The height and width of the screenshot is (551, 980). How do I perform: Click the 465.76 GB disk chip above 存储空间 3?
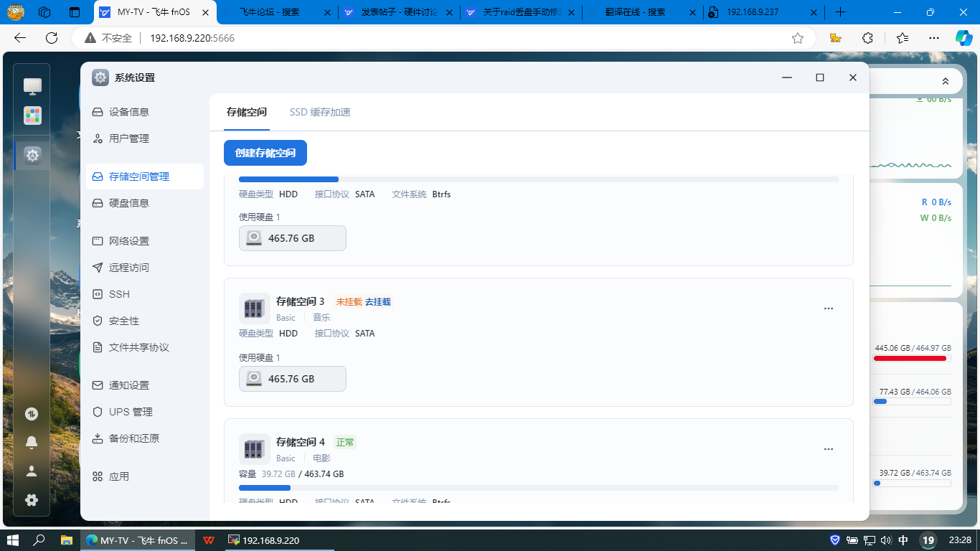[x=293, y=238]
